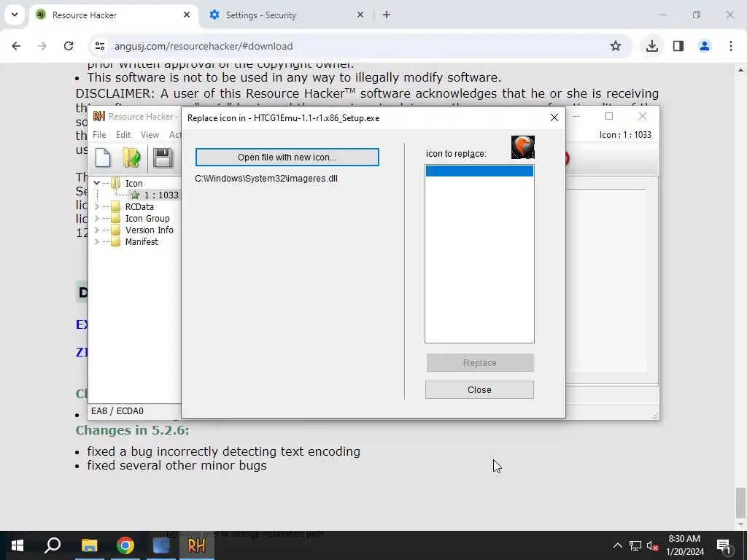Click 'Open file with new icon...' button

(287, 157)
